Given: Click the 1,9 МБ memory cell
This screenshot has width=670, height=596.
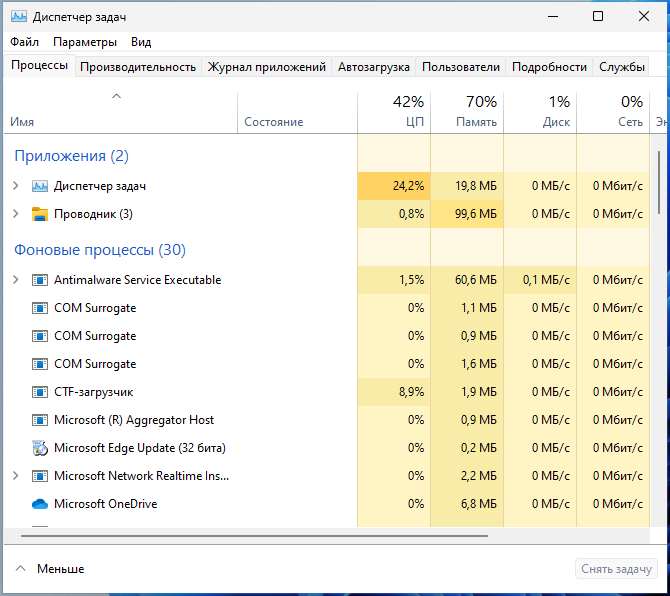Looking at the screenshot, I should tap(467, 392).
